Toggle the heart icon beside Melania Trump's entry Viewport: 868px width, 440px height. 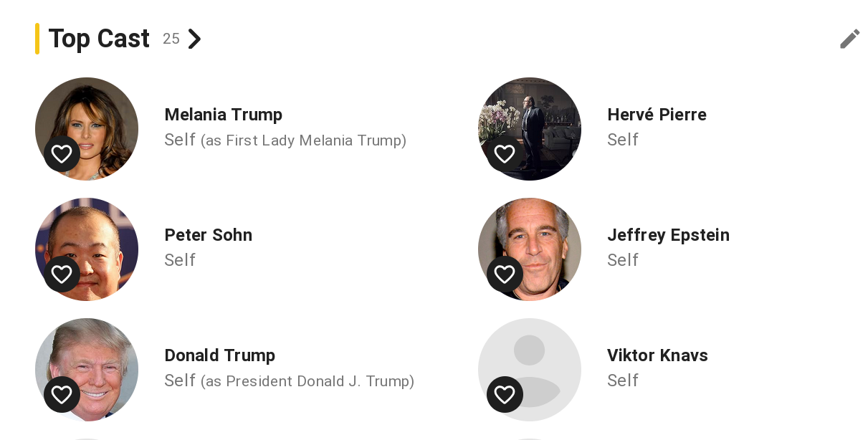(62, 153)
